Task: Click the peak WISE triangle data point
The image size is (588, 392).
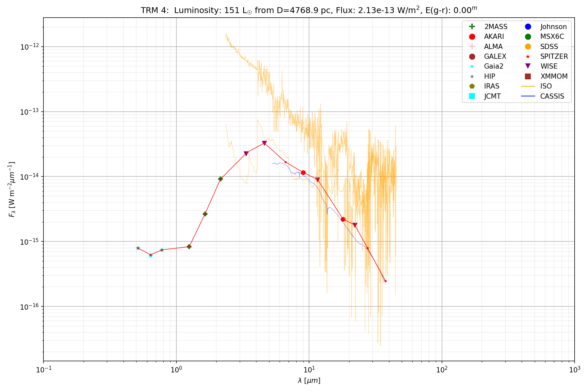Action: [x=264, y=143]
